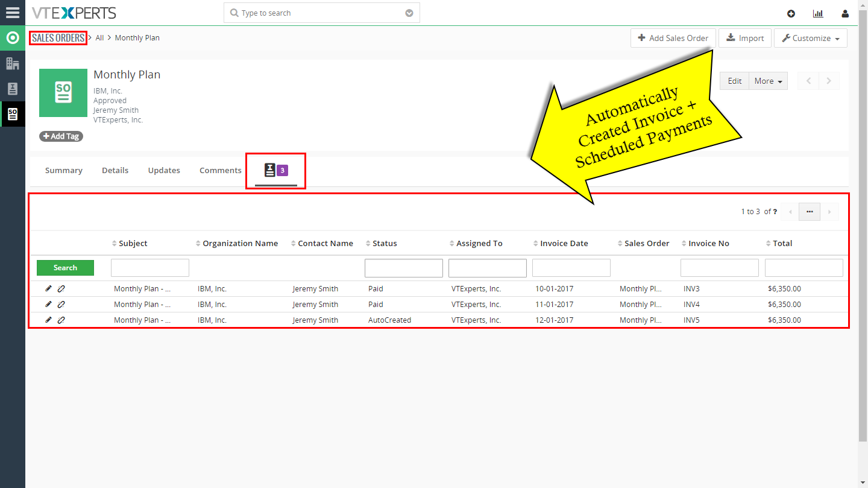Click the Sales Order cell of INV5

641,320
